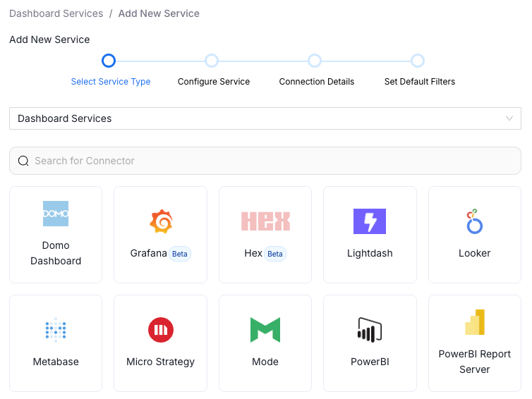
Task: Click the search magnifier icon
Action: 23,161
